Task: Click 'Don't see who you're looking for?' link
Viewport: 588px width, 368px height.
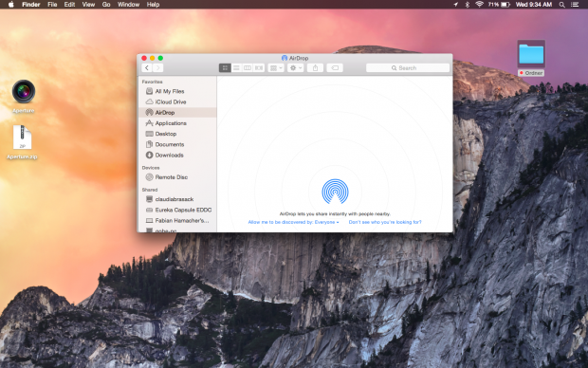Action: click(x=385, y=222)
